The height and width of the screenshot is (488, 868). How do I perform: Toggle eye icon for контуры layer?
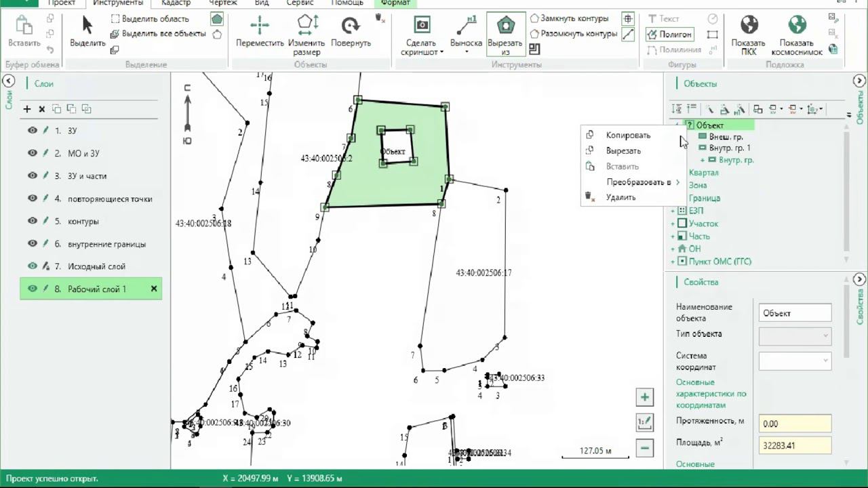(x=33, y=221)
